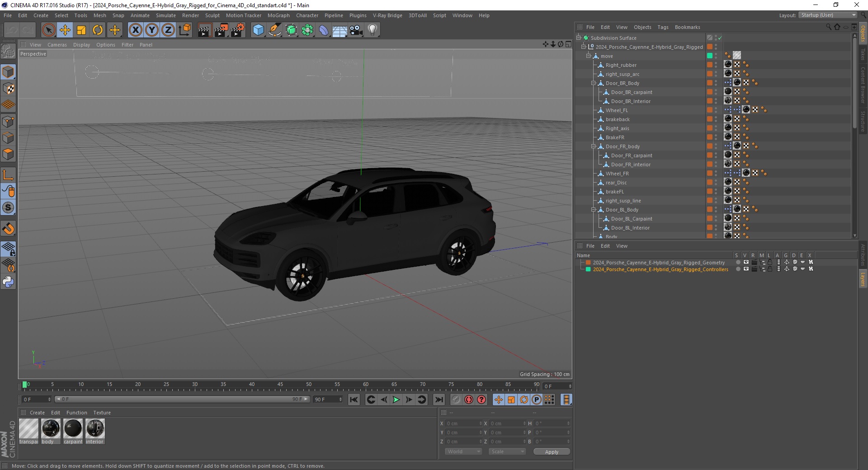Collapse the move null hierarchy
This screenshot has height=470, width=868.
pos(589,56)
